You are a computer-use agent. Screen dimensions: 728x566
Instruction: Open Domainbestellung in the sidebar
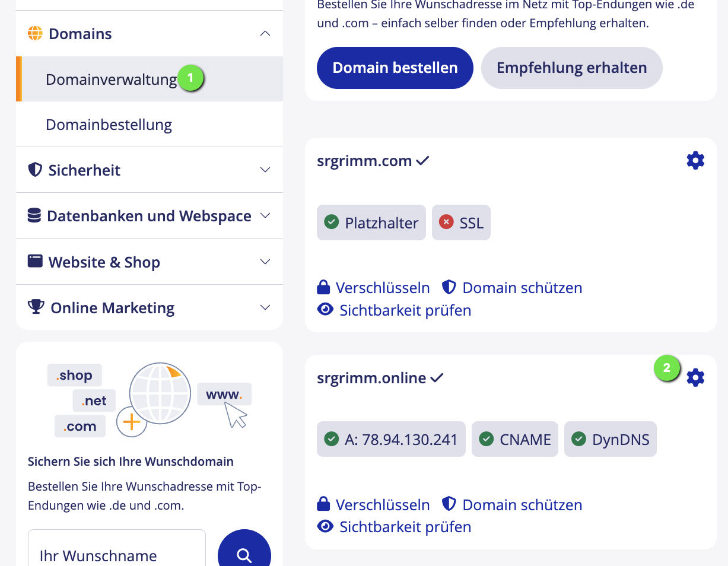coord(109,125)
